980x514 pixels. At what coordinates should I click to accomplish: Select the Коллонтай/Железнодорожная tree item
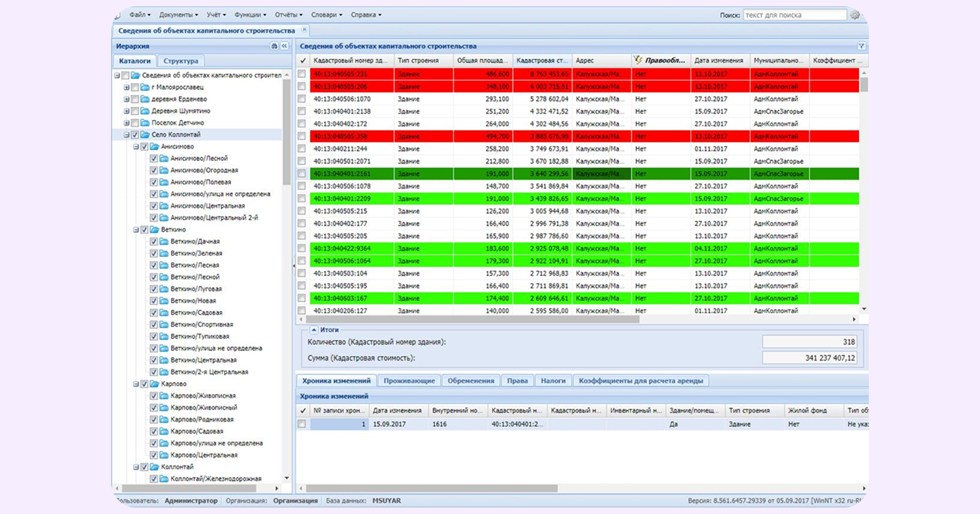[x=216, y=479]
